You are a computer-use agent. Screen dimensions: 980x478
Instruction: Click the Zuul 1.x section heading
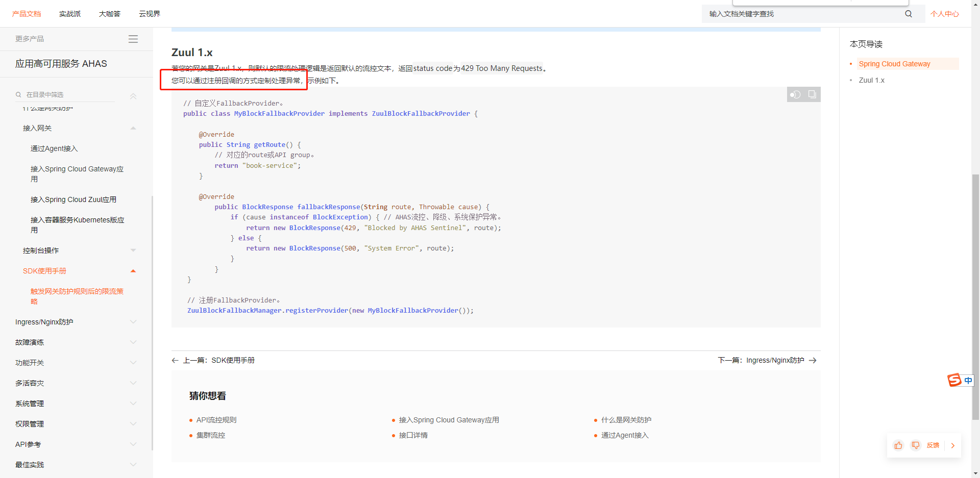192,53
